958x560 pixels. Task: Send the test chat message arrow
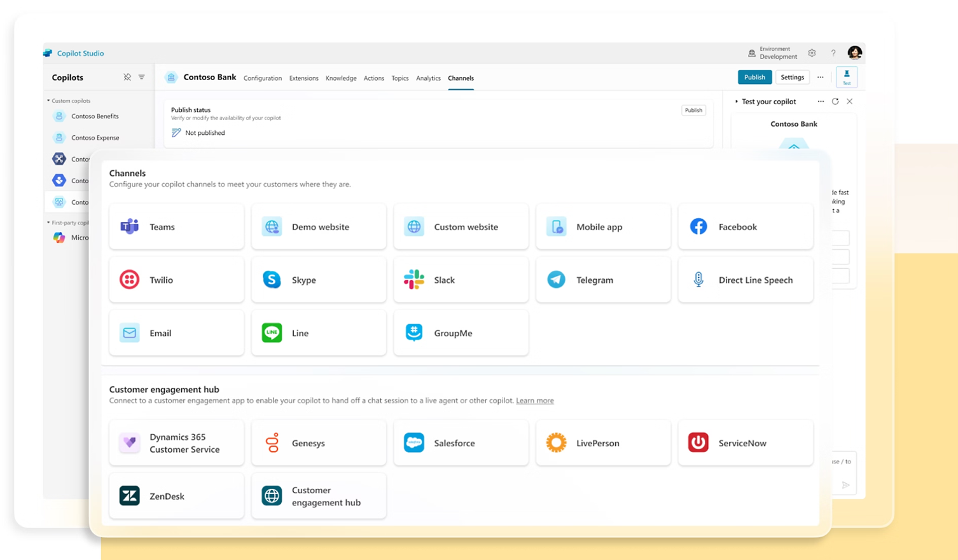845,485
